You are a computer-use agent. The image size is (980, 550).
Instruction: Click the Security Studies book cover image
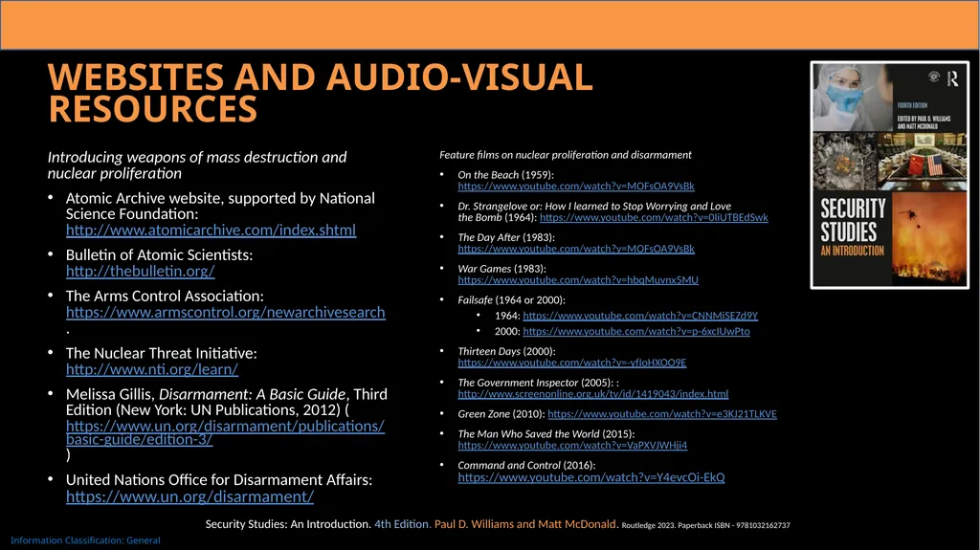click(889, 175)
